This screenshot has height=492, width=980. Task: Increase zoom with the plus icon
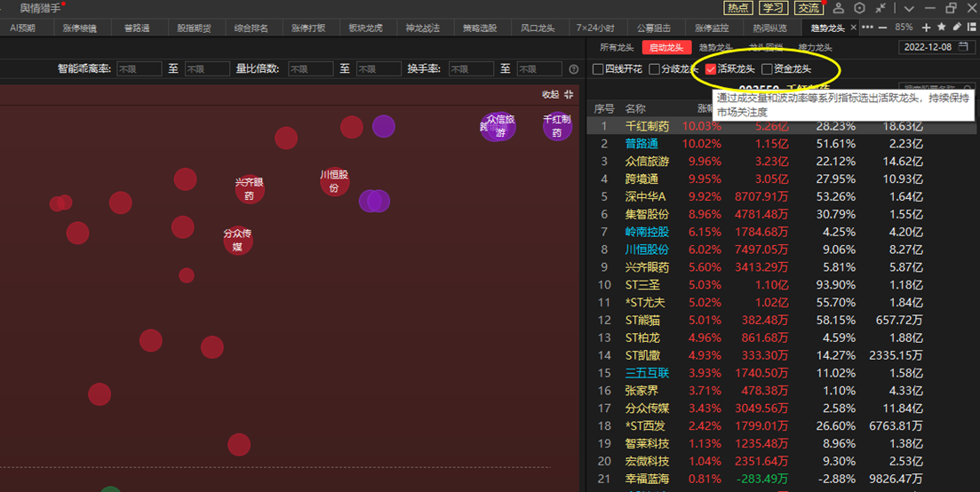coord(927,28)
